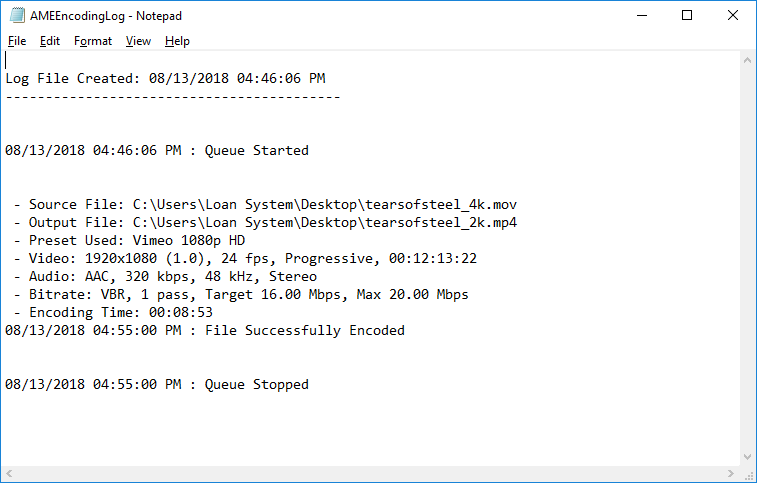Viewport: 757px width, 483px height.
Task: Minimize the Notepad window
Action: (x=641, y=16)
